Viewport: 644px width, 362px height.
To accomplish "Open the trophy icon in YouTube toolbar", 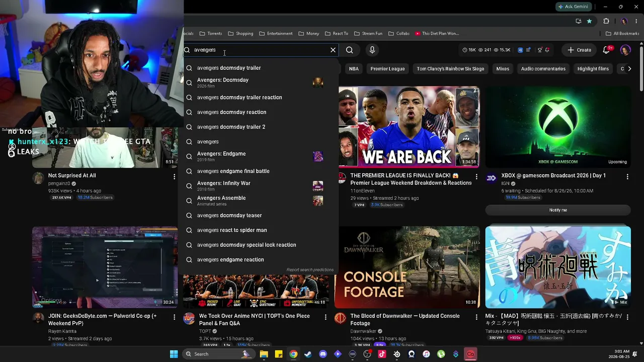I will point(540,50).
